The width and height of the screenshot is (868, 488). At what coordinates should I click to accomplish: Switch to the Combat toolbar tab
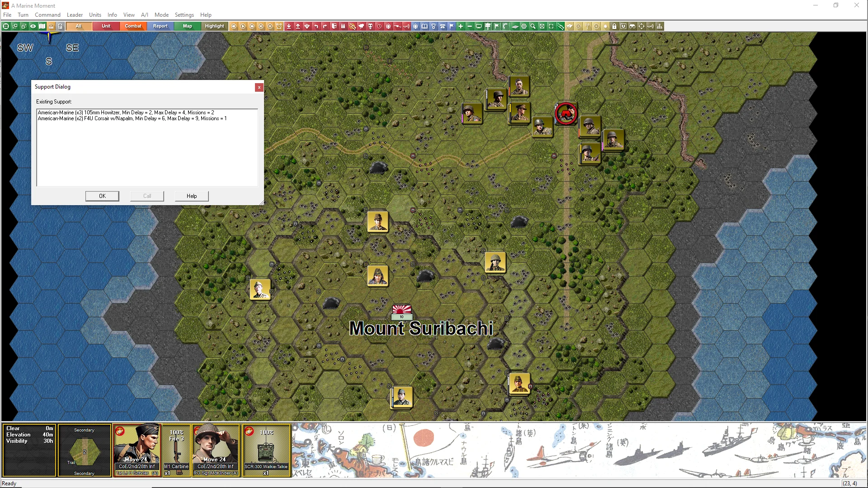[133, 26]
